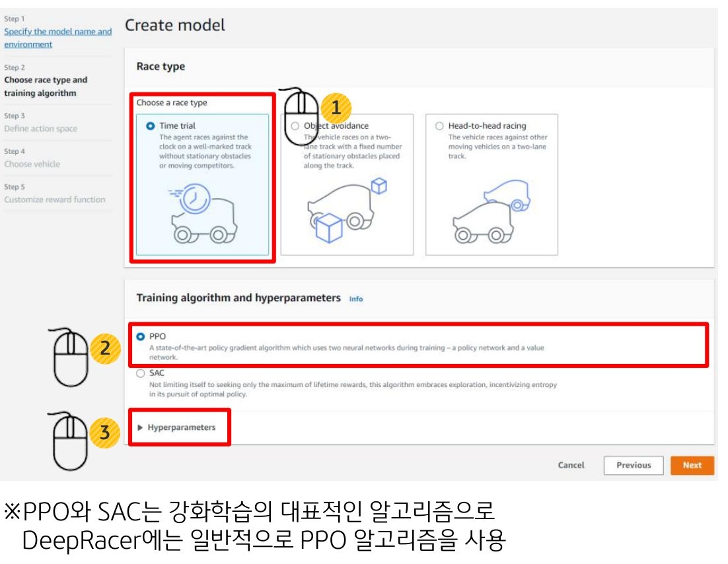The width and height of the screenshot is (728, 564).
Task: Click the Next button
Action: point(692,465)
